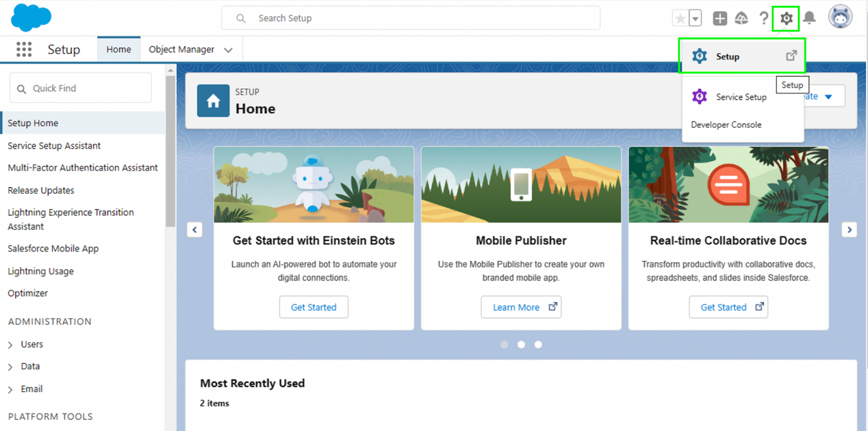Click the purple Service Setup gear icon

click(x=699, y=97)
